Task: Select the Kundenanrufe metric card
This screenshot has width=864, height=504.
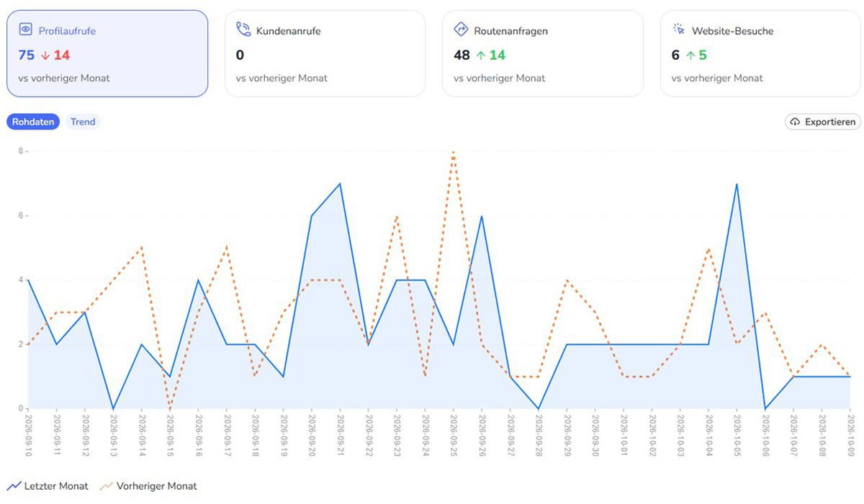Action: coord(325,53)
